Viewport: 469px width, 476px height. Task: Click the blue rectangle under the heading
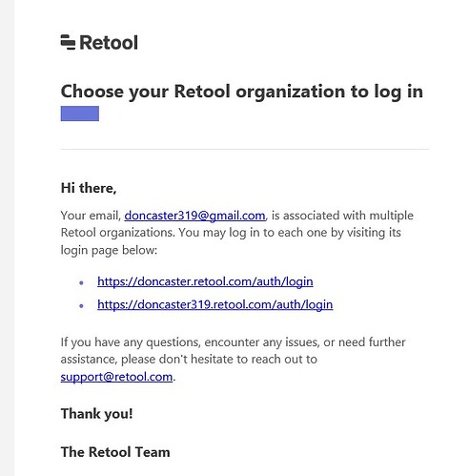(x=80, y=114)
